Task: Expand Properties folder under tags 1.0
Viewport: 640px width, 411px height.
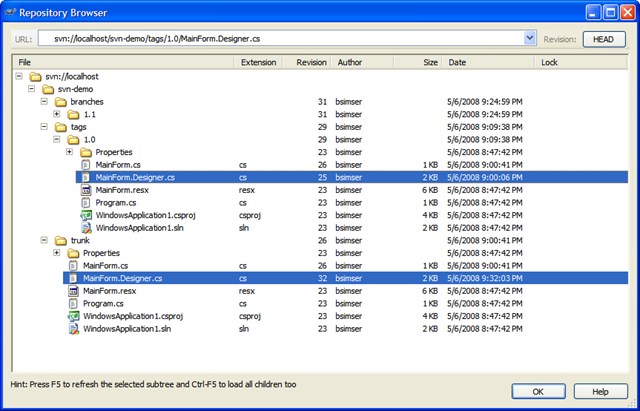Action: [x=69, y=152]
